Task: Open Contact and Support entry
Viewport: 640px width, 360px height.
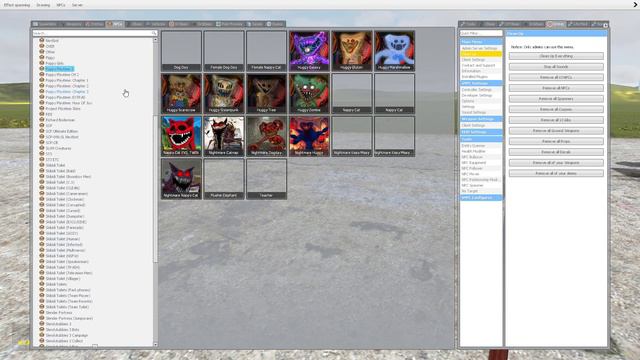Action: pos(478,65)
